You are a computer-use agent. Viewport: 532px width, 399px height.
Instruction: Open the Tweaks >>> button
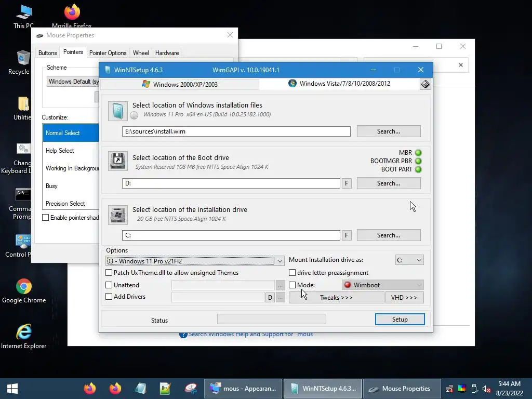(336, 298)
